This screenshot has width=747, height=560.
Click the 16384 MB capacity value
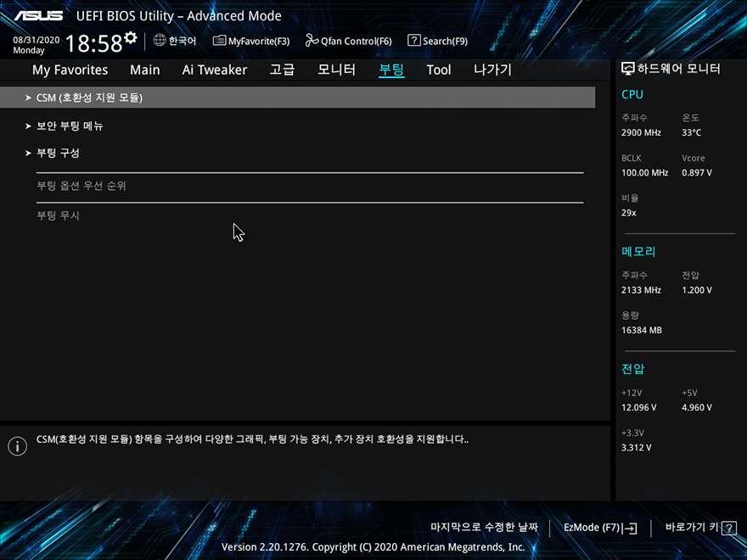(x=641, y=330)
